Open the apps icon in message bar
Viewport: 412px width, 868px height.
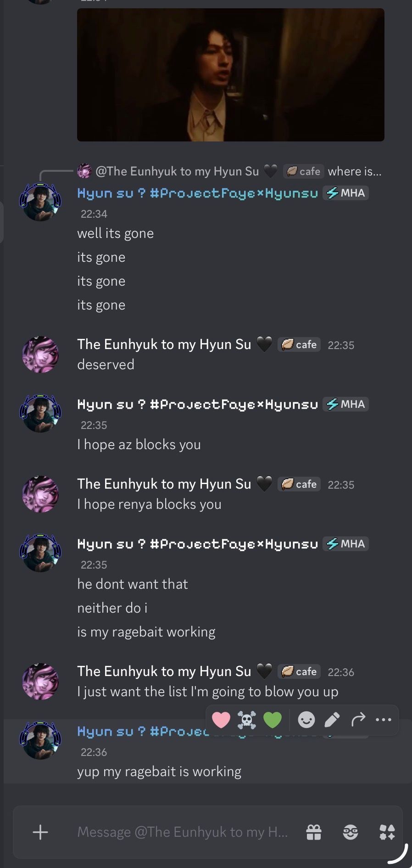[387, 832]
